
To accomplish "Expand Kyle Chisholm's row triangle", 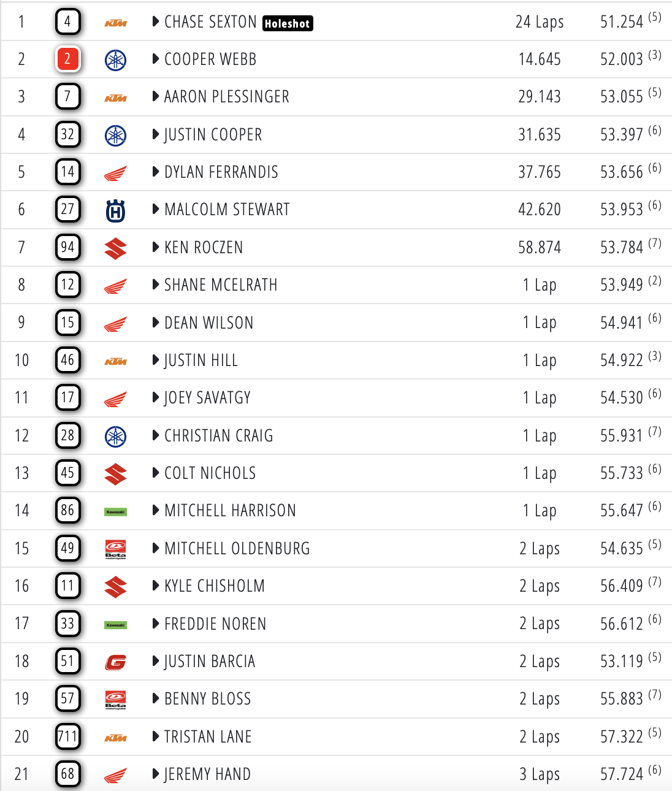I will 156,586.
